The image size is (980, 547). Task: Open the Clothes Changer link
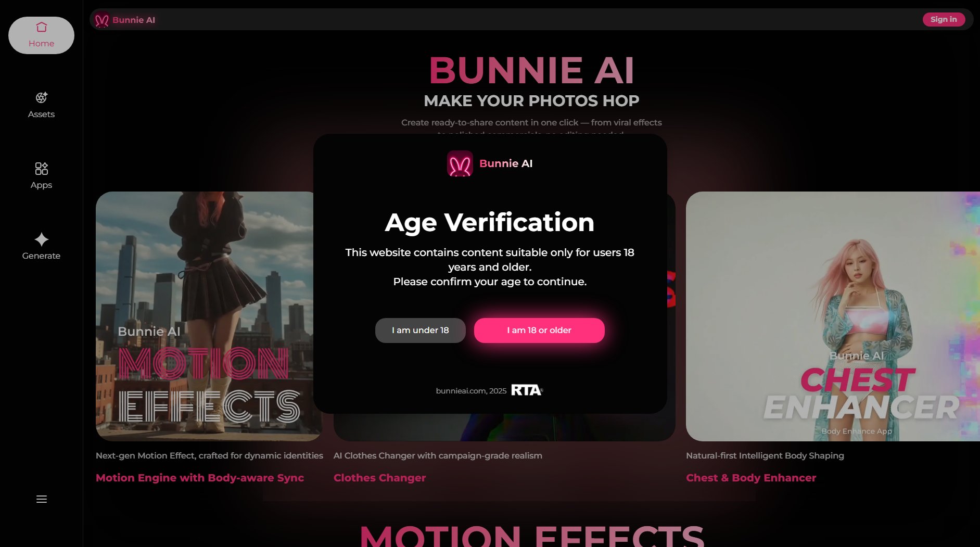click(x=379, y=478)
